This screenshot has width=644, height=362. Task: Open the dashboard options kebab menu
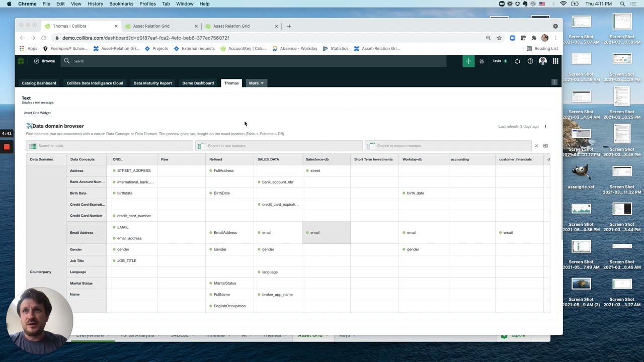[554, 82]
